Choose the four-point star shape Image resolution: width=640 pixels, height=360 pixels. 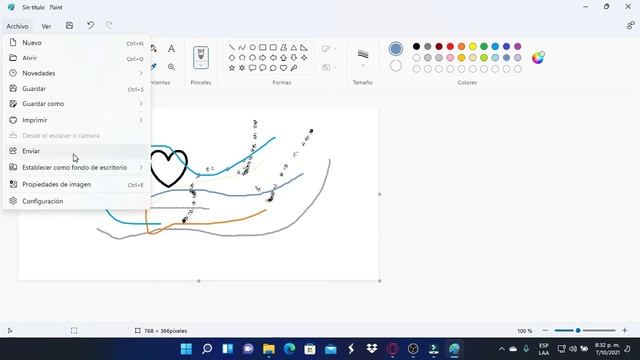pos(304,58)
